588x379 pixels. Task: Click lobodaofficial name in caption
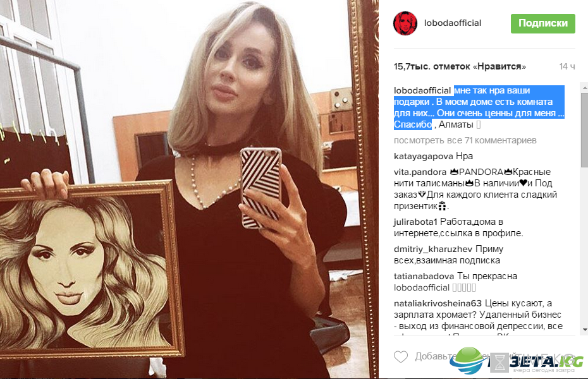point(422,90)
